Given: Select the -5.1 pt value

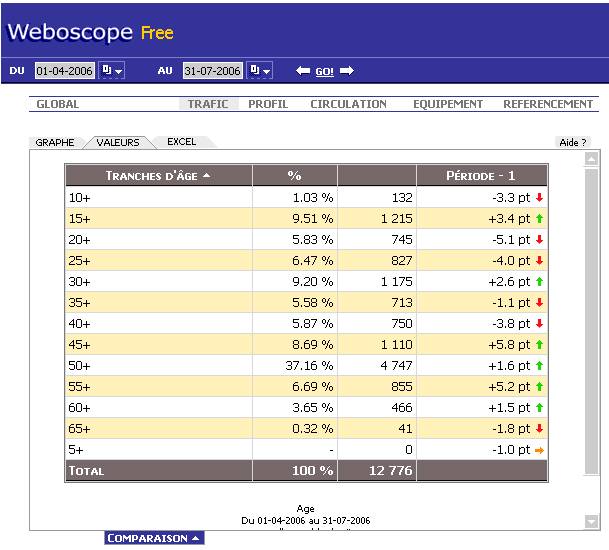Looking at the screenshot, I should pos(511,240).
